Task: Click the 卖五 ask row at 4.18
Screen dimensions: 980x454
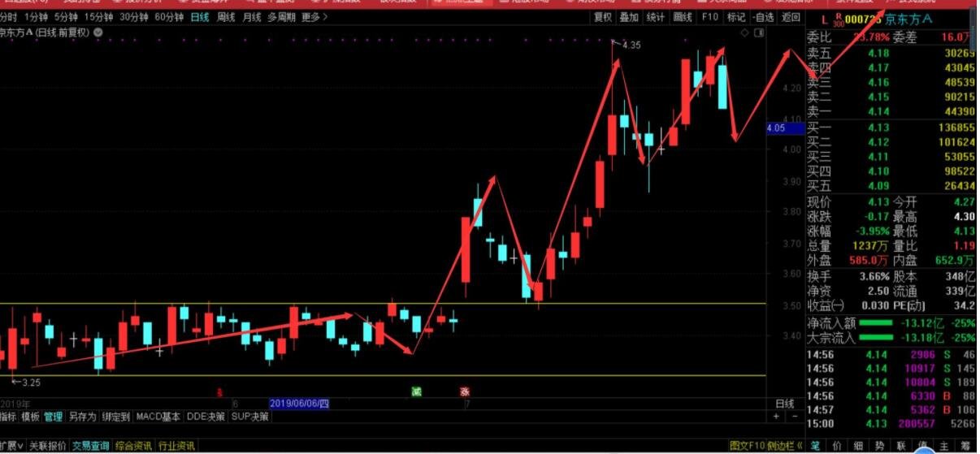Action: point(891,53)
